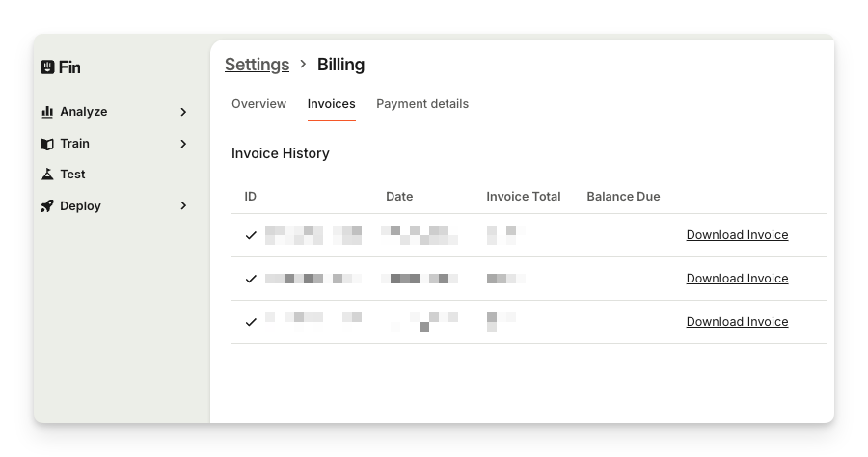Click the Deploy rocket icon
The height and width of the screenshot is (457, 868).
[47, 206]
